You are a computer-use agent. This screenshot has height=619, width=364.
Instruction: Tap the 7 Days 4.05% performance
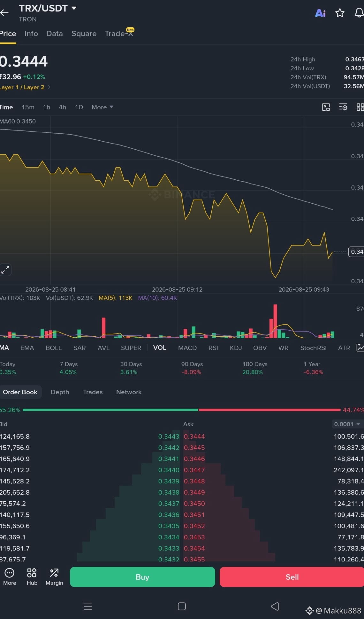point(69,368)
